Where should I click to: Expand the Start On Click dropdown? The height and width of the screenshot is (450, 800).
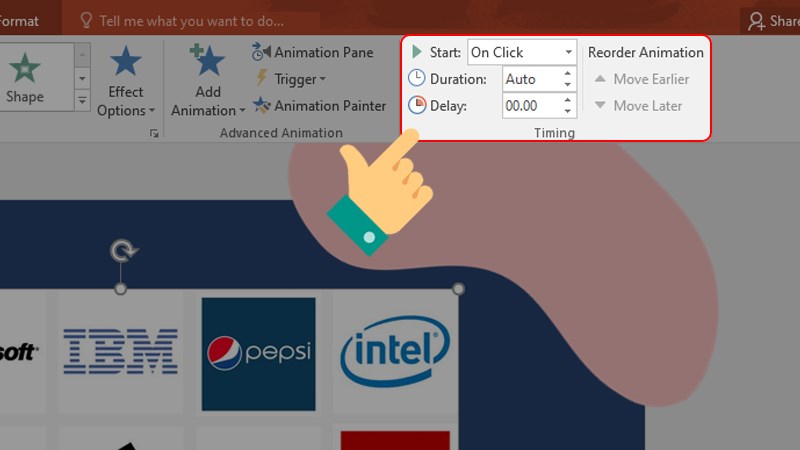tap(521, 52)
